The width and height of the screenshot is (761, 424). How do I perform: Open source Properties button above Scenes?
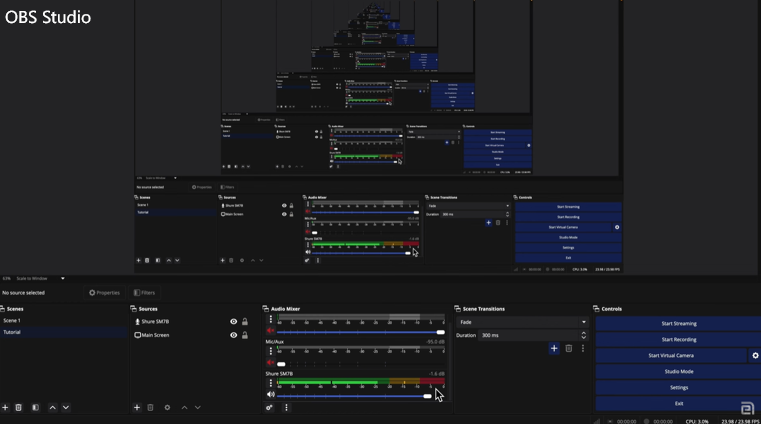point(104,293)
